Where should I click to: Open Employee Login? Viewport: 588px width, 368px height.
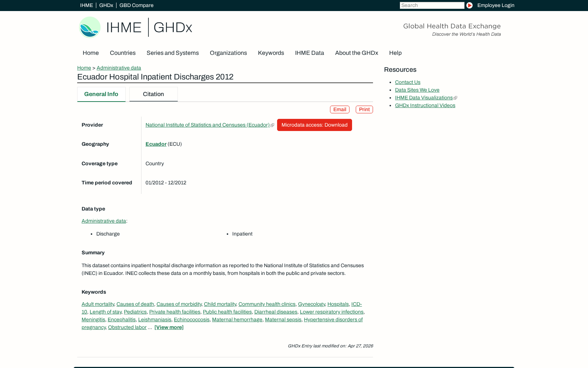(x=496, y=5)
